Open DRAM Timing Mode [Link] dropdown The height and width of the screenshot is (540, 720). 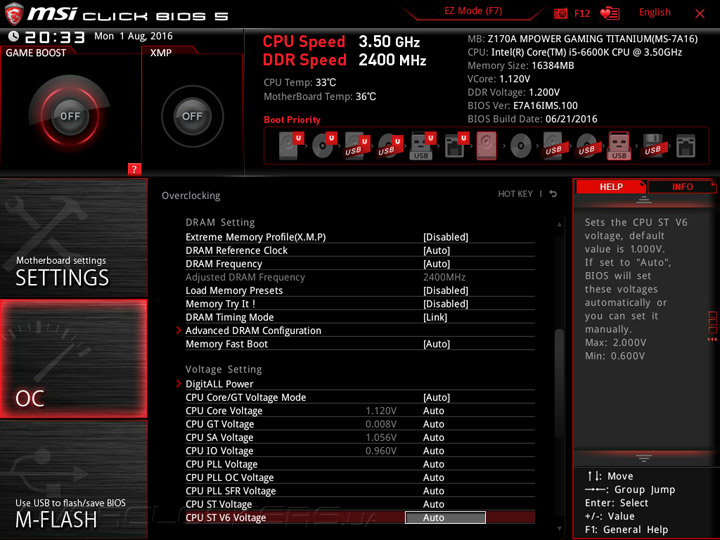435,317
